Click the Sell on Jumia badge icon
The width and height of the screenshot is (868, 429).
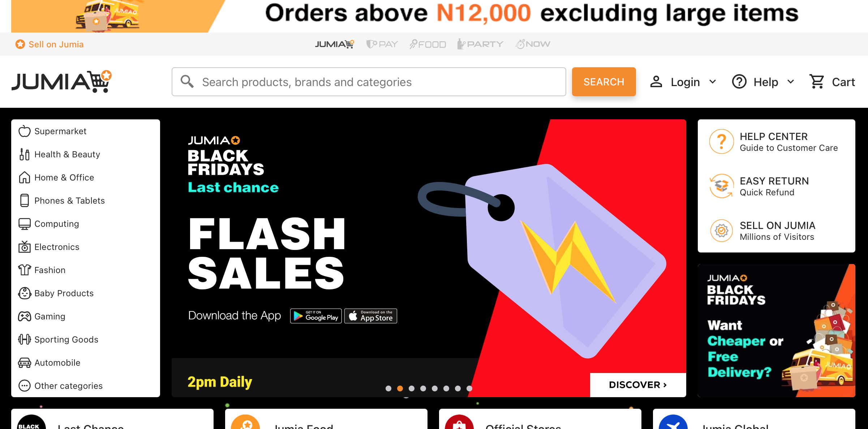tap(721, 230)
